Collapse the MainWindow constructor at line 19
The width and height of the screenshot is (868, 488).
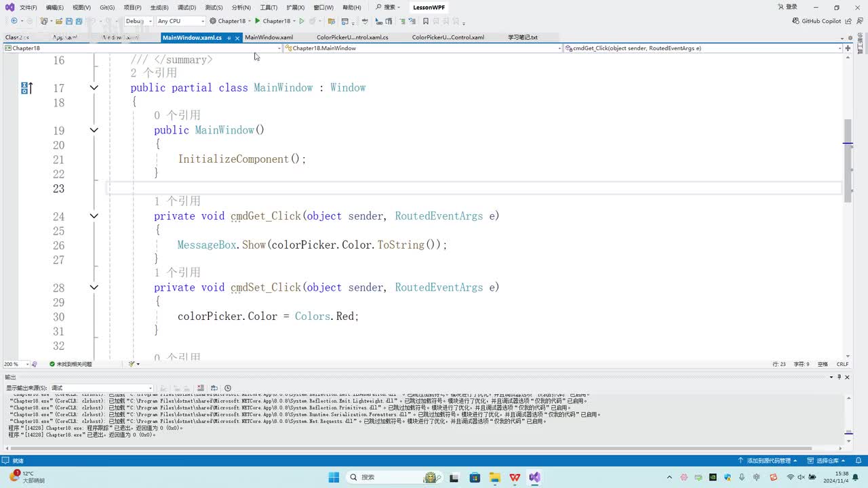tap(94, 130)
